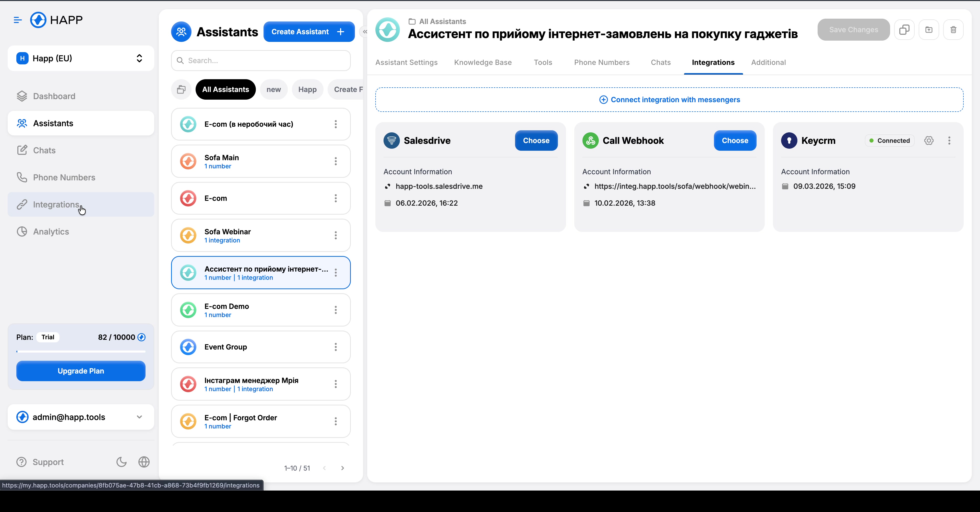Change language using the globe icon
This screenshot has height=512, width=980.
pyautogui.click(x=144, y=462)
